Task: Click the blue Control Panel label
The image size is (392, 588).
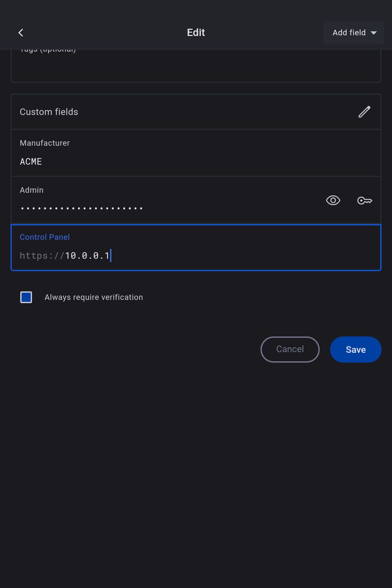Action: (x=45, y=237)
